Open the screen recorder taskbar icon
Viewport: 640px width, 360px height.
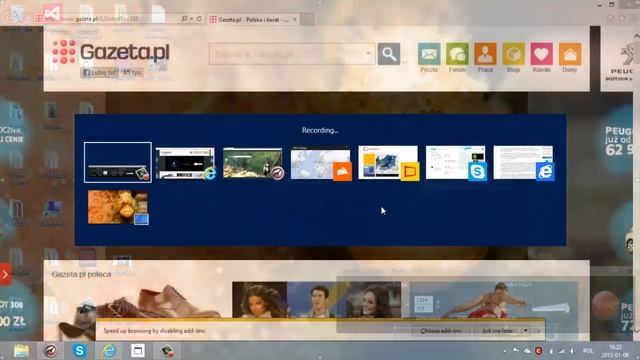pos(51,351)
